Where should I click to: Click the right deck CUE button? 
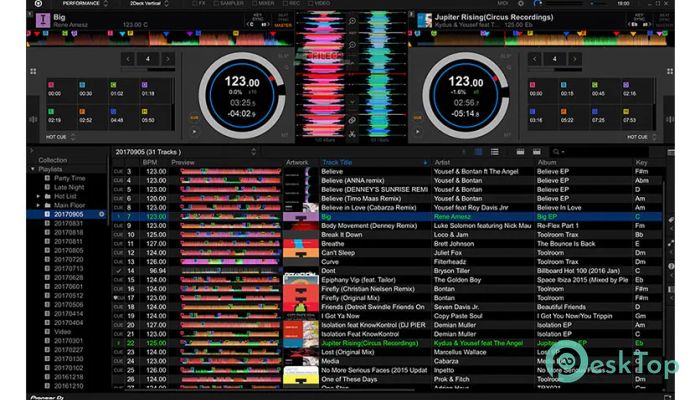418,118
